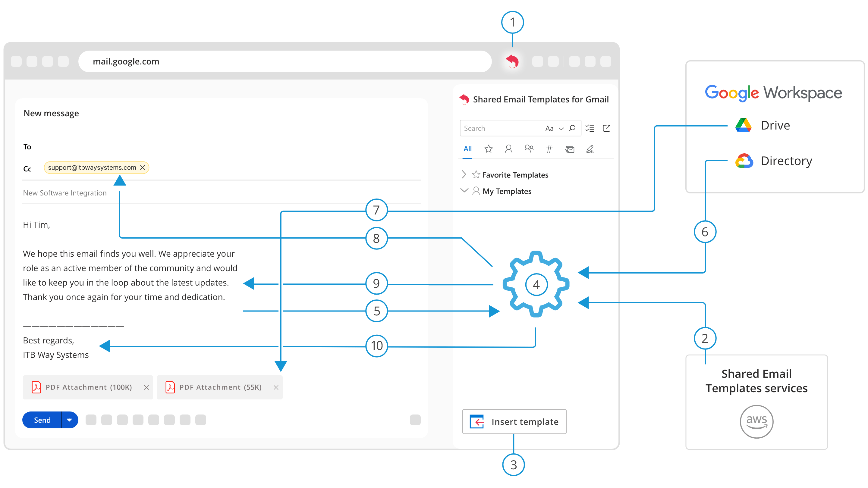The image size is (868, 488).
Task: Remove the PDF Attachment (100K)
Action: (x=146, y=387)
